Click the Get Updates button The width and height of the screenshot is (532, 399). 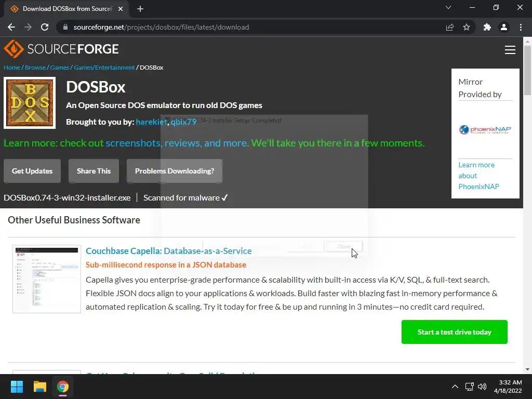click(32, 171)
